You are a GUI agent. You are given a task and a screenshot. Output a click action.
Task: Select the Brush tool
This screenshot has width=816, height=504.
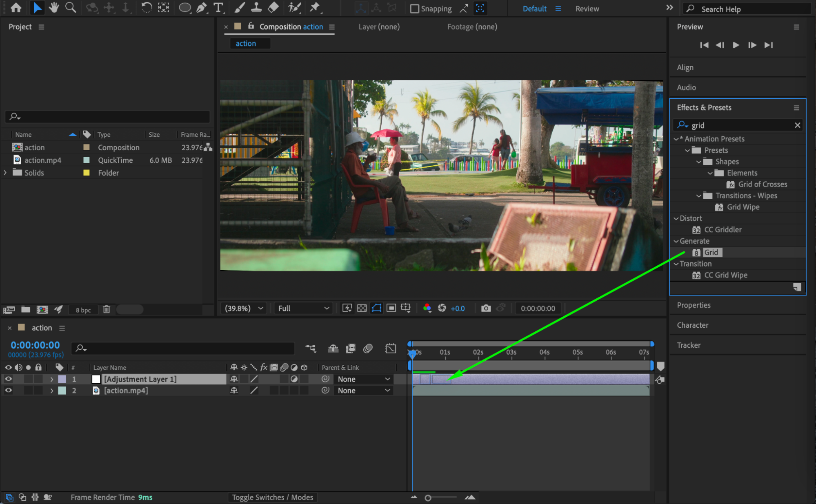pos(240,7)
